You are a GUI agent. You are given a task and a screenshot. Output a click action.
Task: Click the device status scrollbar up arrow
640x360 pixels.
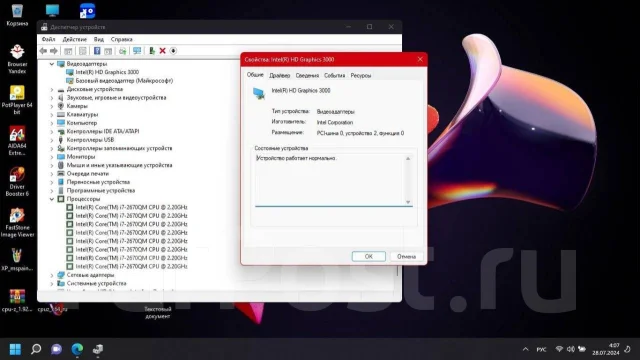[408, 158]
